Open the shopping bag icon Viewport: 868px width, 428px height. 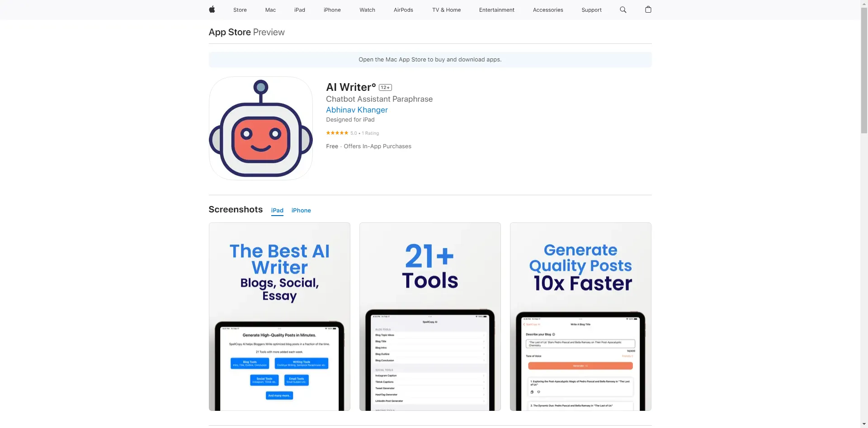point(648,9)
